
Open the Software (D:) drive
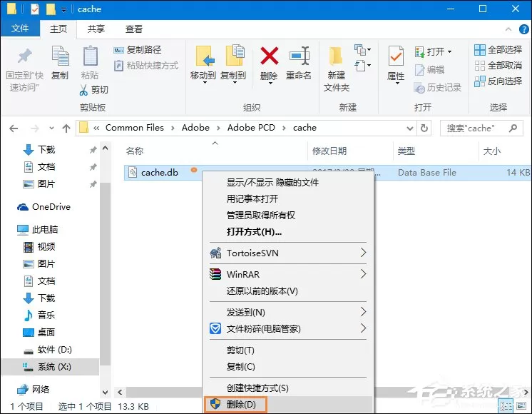click(x=48, y=350)
